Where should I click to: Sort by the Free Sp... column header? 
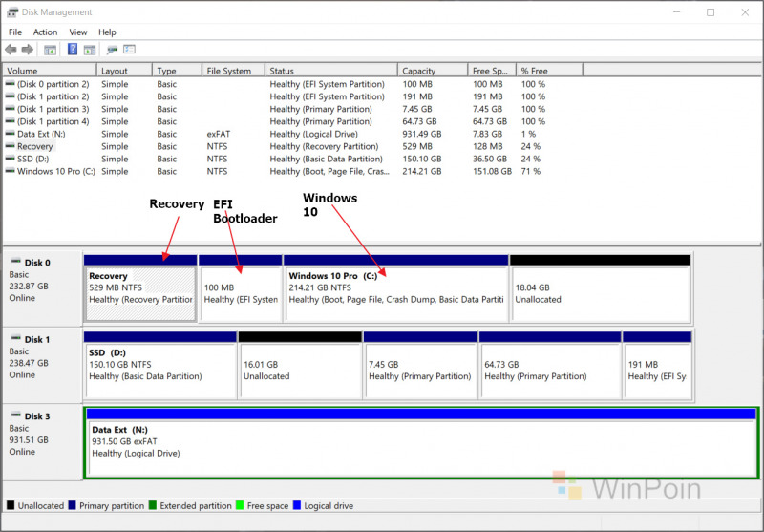point(492,71)
